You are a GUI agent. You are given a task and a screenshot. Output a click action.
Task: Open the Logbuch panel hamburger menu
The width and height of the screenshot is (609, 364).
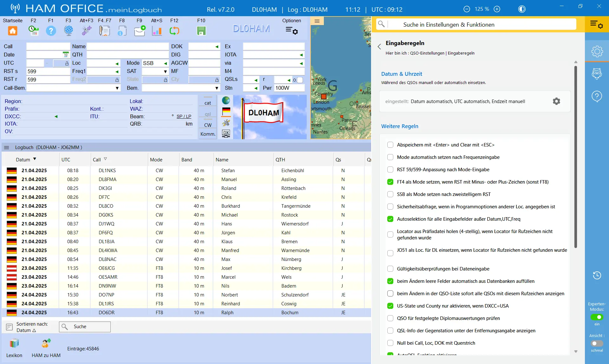point(6,147)
